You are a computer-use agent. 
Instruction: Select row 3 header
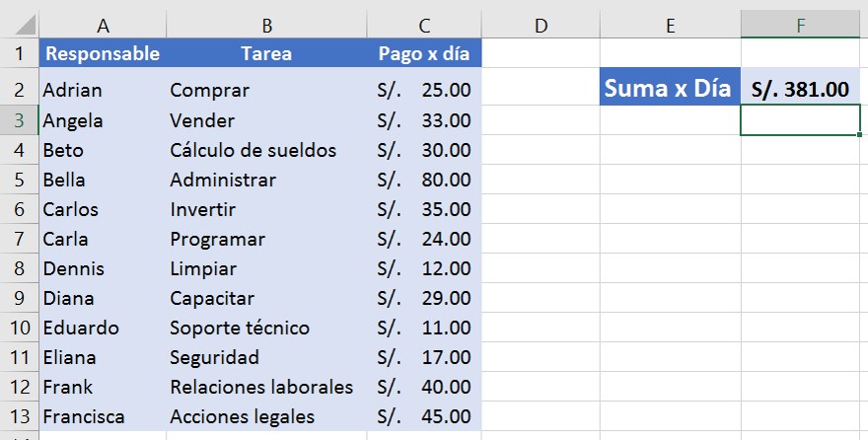click(20, 120)
